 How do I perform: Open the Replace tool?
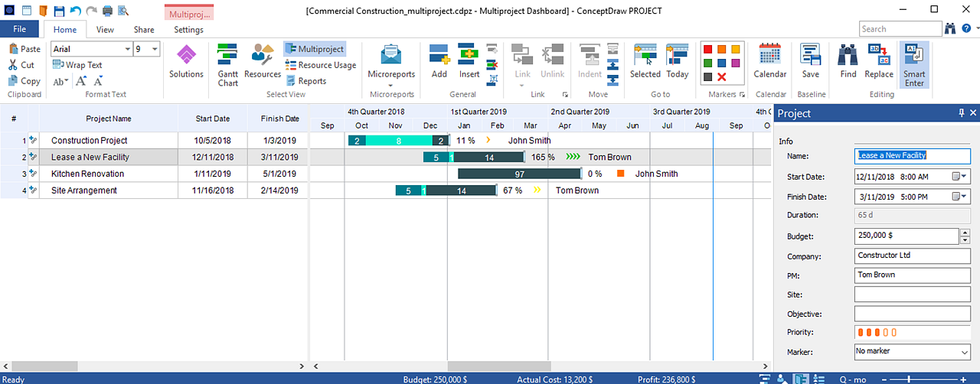[879, 62]
